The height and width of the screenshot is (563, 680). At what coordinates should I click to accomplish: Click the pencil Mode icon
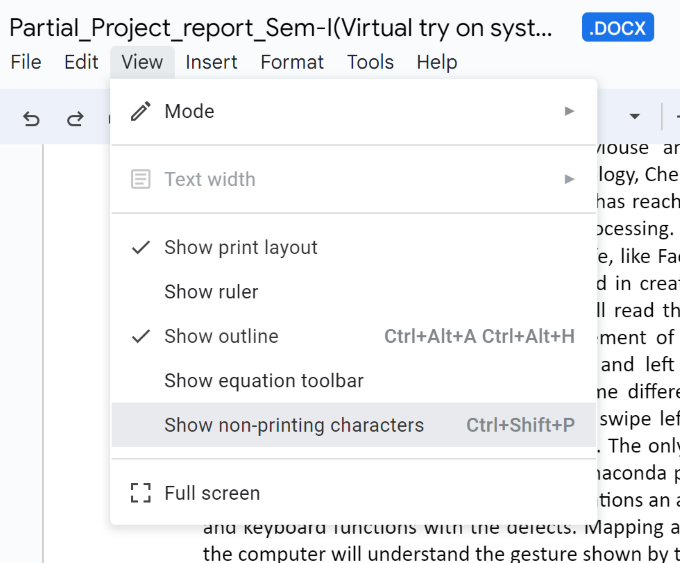coord(141,111)
